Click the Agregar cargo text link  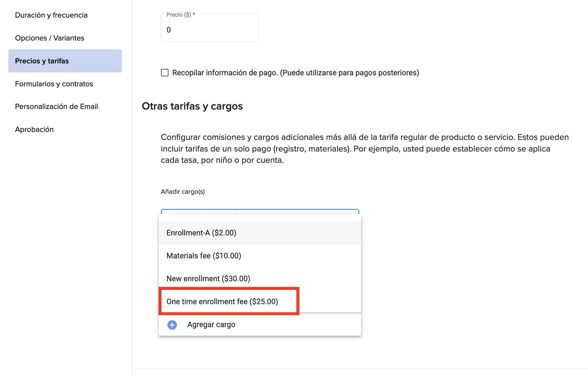[211, 325]
